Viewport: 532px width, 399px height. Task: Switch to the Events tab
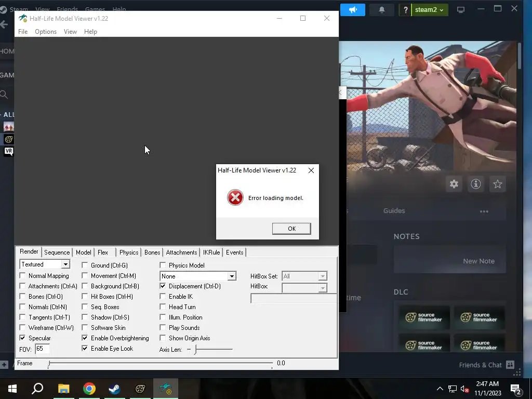pyautogui.click(x=234, y=252)
